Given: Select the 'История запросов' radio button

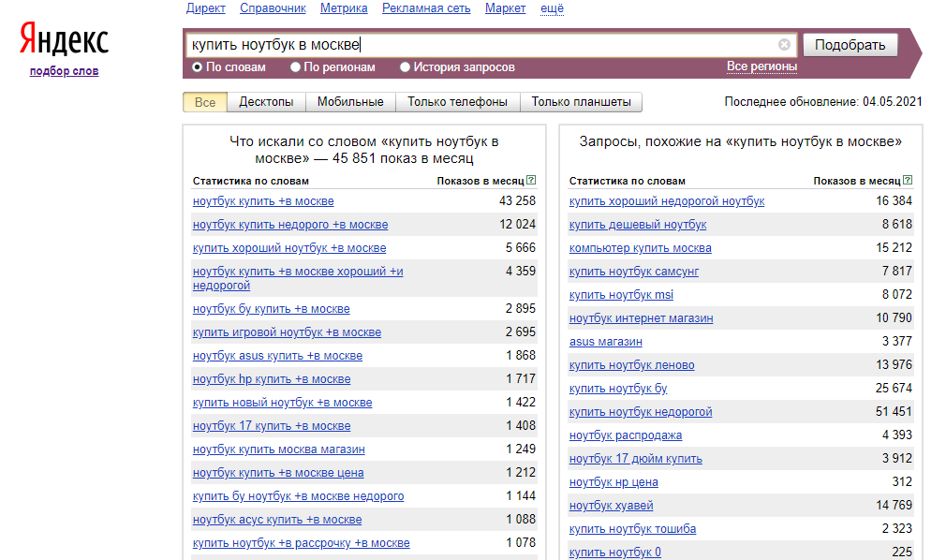Looking at the screenshot, I should click(x=405, y=67).
